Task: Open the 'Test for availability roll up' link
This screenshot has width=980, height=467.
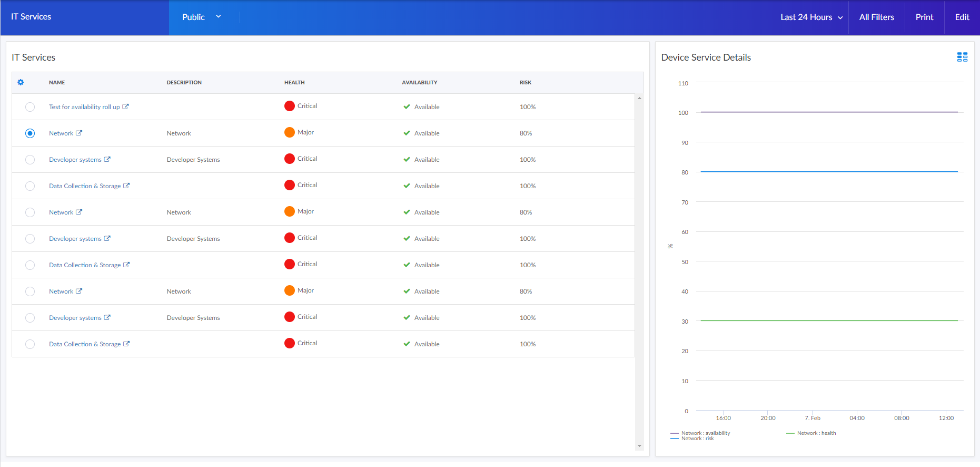Action: tap(84, 107)
